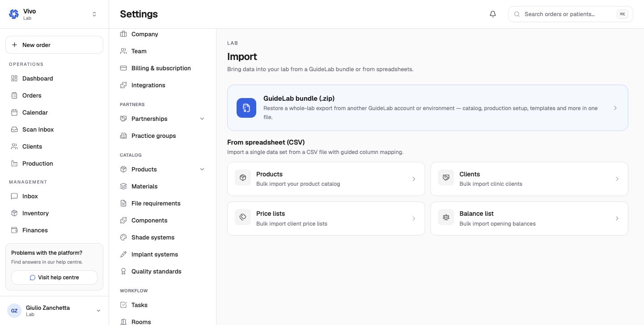Click the ⌘K shortcut badge in search
The height and width of the screenshot is (325, 644).
click(x=622, y=14)
